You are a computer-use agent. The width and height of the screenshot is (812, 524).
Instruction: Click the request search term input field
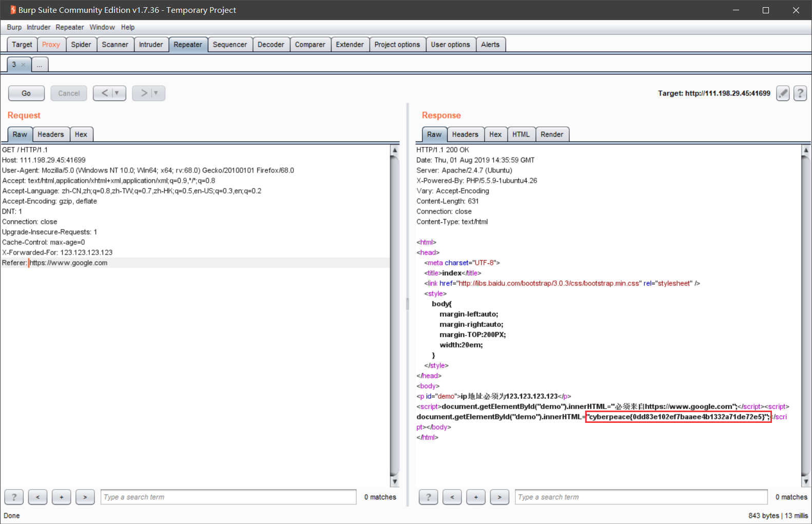228,497
